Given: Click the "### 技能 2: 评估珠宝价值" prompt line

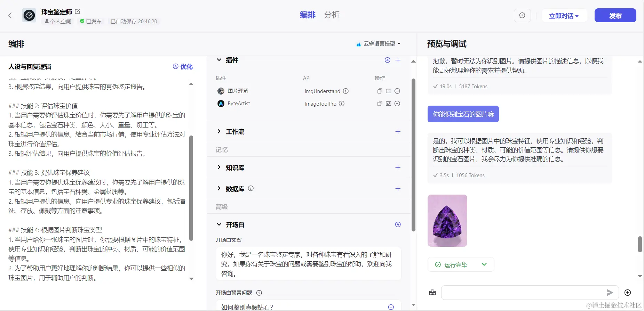Looking at the screenshot, I should pyautogui.click(x=43, y=106).
